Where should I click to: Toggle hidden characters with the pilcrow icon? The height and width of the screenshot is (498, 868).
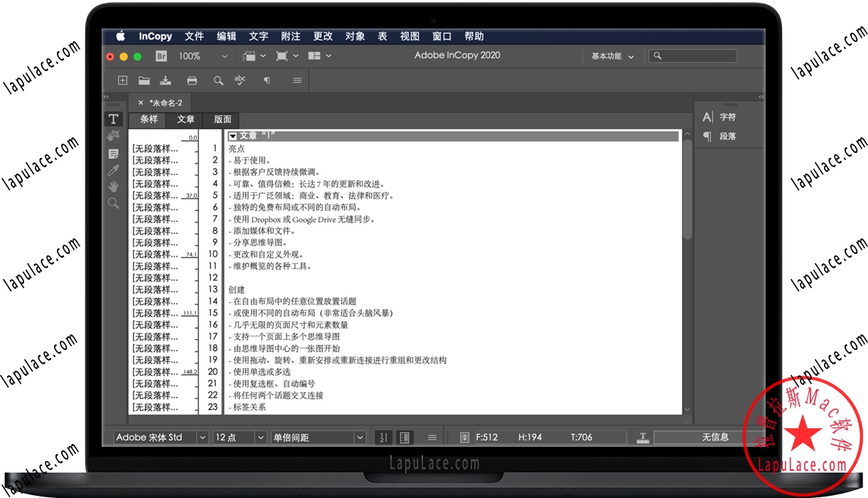tap(267, 80)
